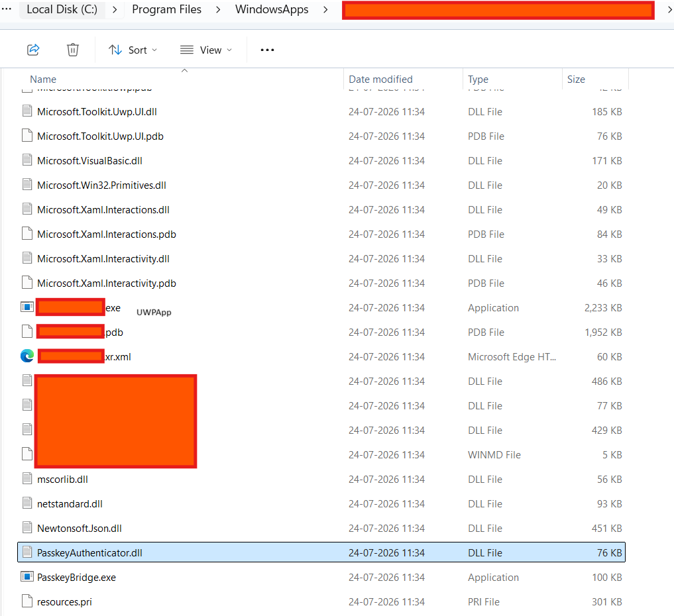
Task: Expand chevron after Program Files breadcrumb
Action: click(x=218, y=9)
